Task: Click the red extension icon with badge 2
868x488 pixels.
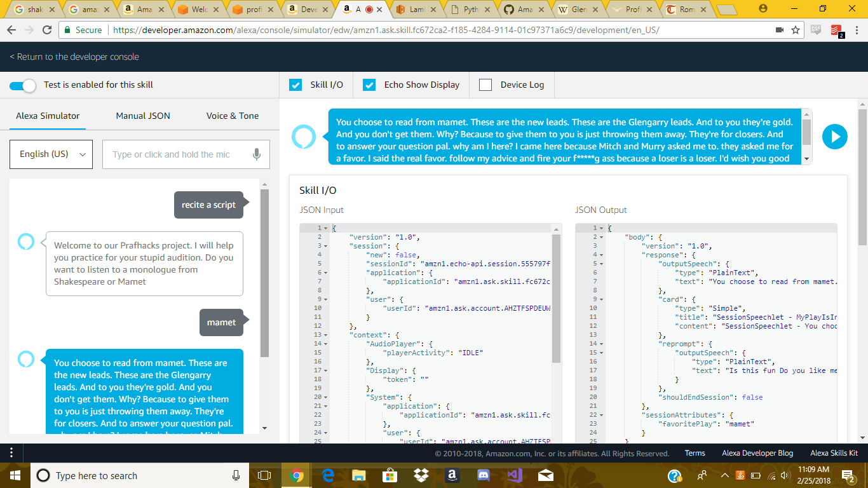Action: coord(836,30)
